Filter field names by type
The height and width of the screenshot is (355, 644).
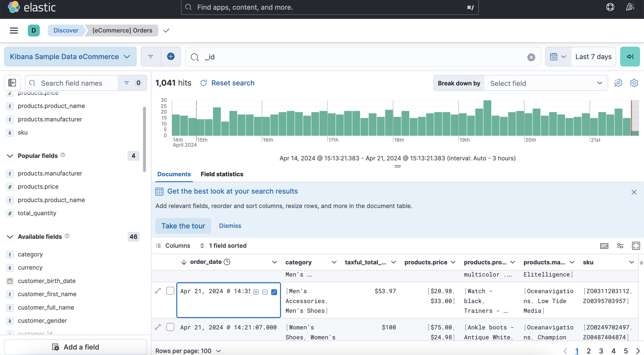(132, 83)
